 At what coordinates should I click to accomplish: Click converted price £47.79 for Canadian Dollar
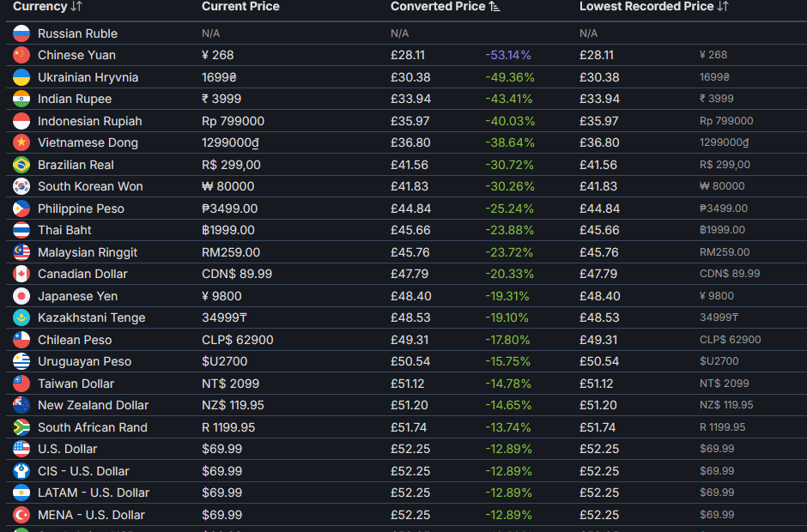(x=410, y=274)
